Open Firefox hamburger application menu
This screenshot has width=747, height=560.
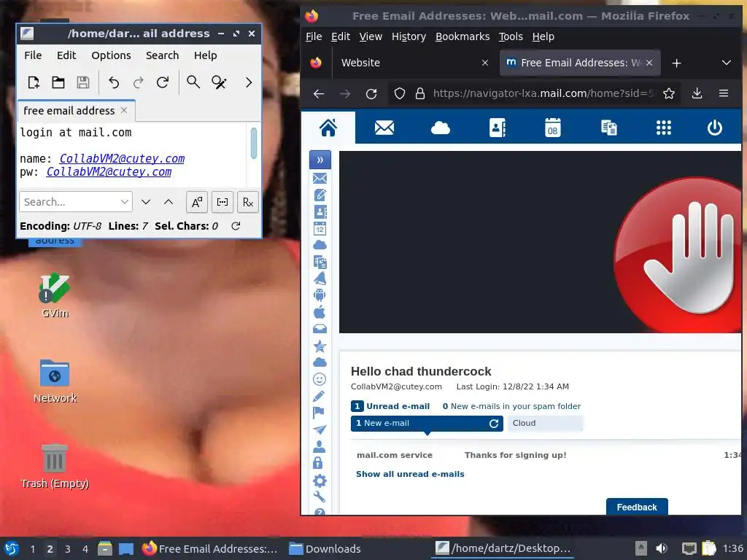(724, 93)
